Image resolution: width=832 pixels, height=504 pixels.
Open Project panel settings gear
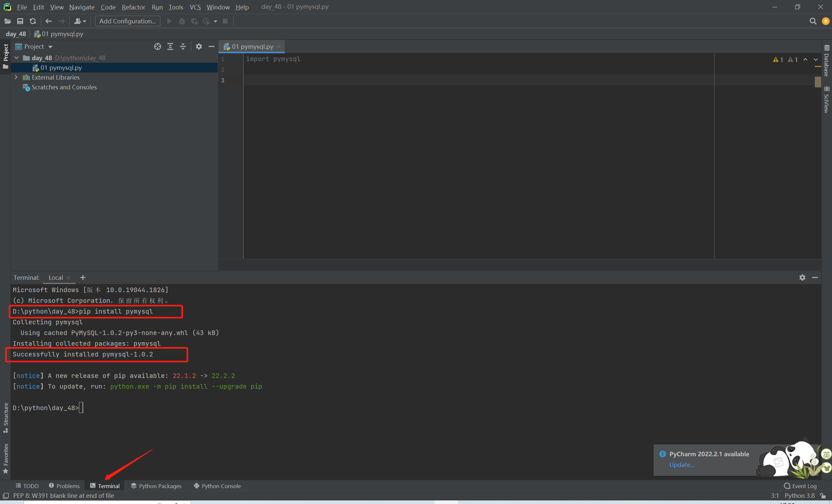(x=199, y=46)
